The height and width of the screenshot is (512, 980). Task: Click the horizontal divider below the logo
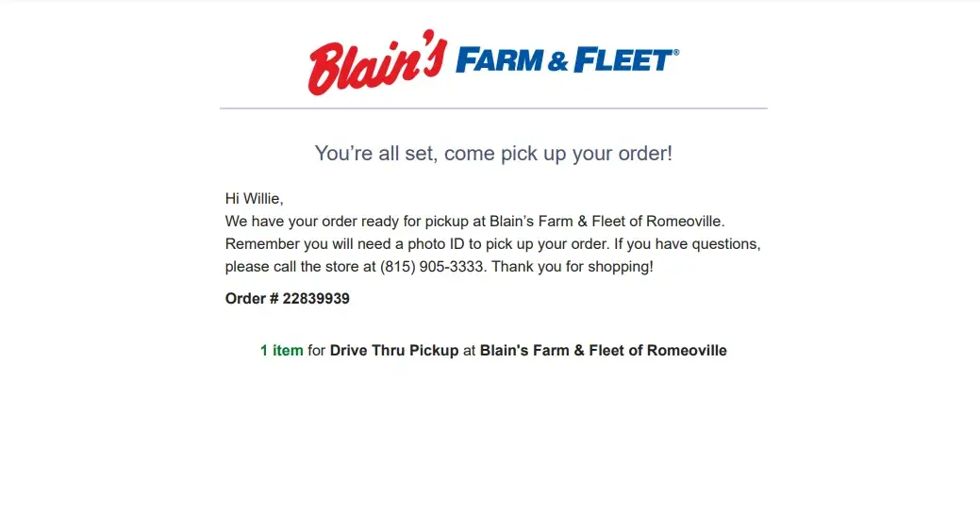[493, 108]
